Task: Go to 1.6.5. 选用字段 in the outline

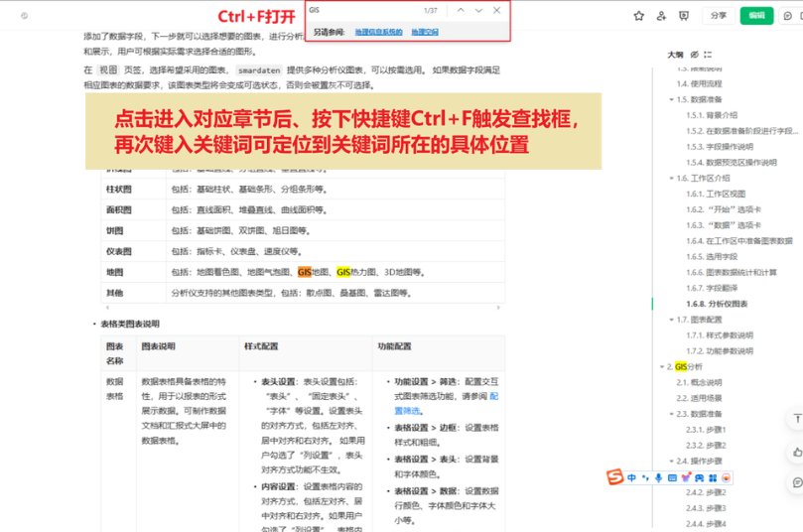Action: [712, 256]
